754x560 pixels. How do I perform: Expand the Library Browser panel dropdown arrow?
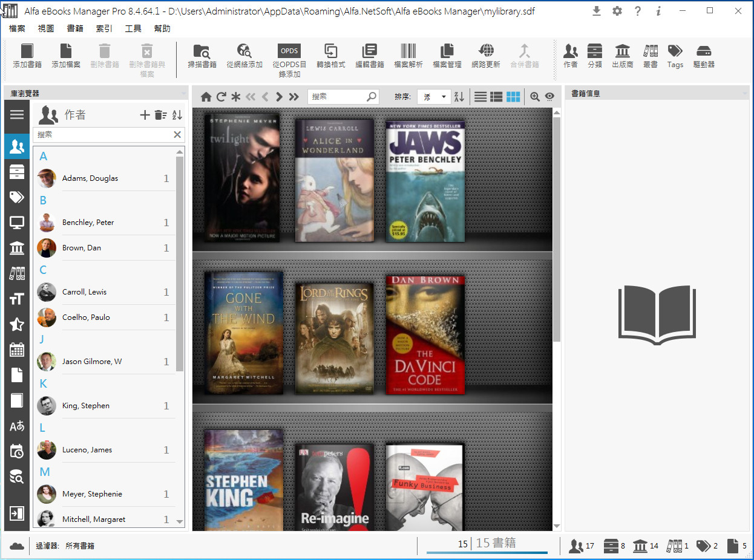tap(183, 94)
